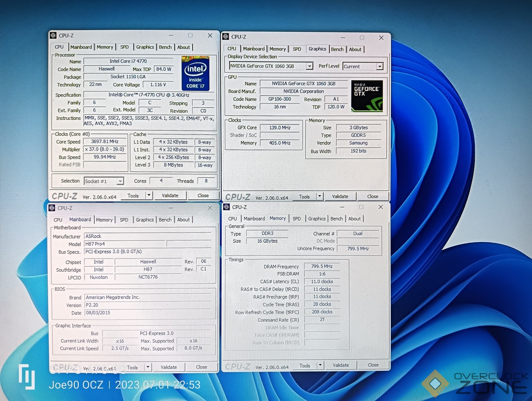532x401 pixels.
Task: Select CPU tab in Mainboard window
Action: tap(58, 220)
